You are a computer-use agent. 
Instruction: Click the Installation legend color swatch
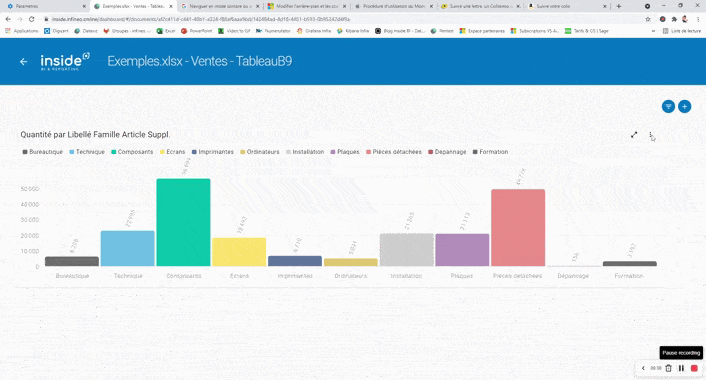pos(289,152)
